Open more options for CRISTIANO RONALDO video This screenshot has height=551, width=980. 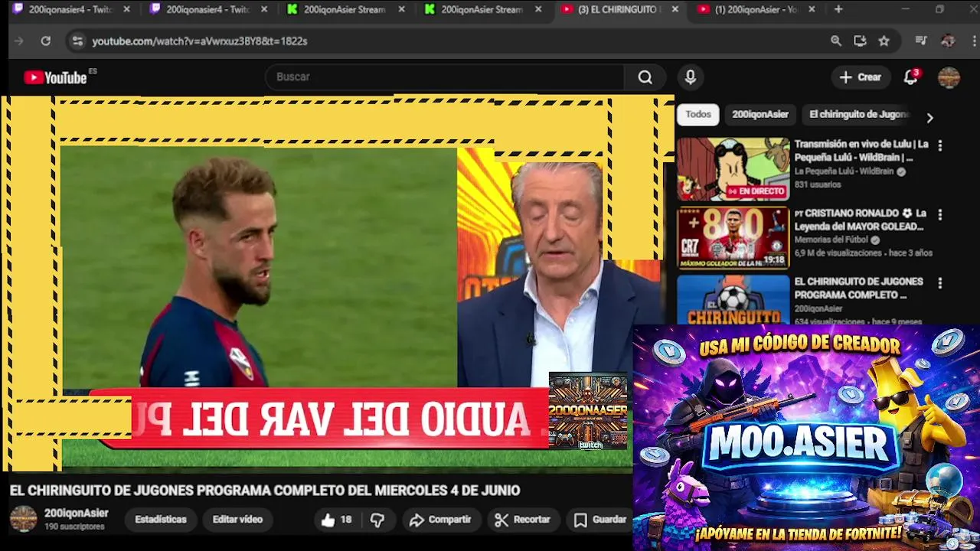(940, 215)
